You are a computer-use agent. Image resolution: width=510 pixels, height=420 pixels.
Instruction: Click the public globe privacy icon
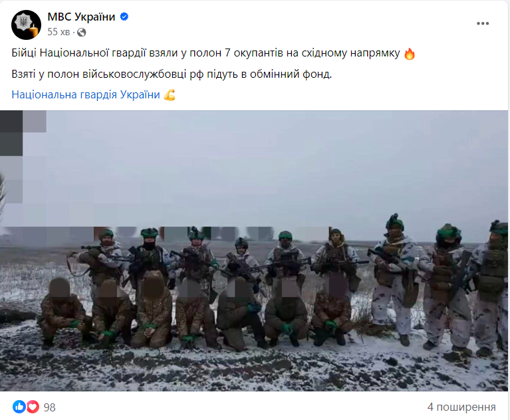coord(82,32)
